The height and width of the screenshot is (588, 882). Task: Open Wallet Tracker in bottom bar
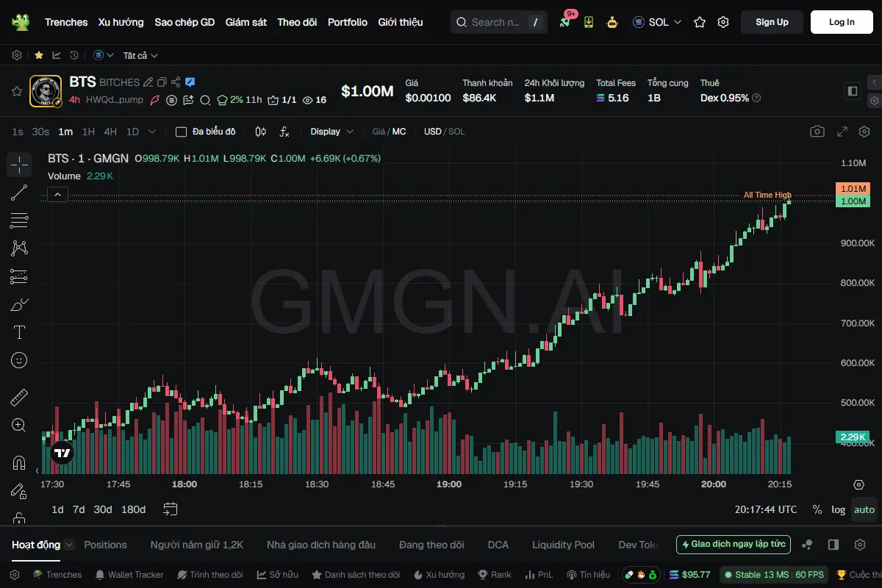coord(129,575)
